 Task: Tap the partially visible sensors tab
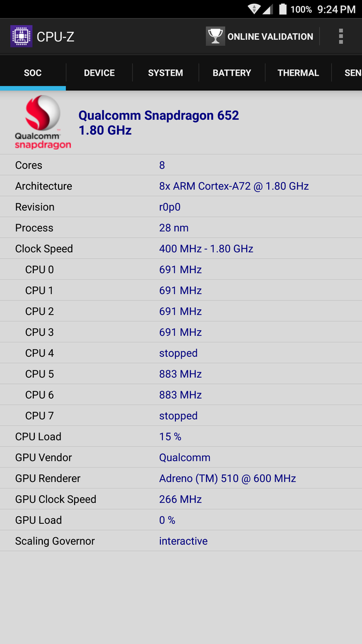(352, 73)
